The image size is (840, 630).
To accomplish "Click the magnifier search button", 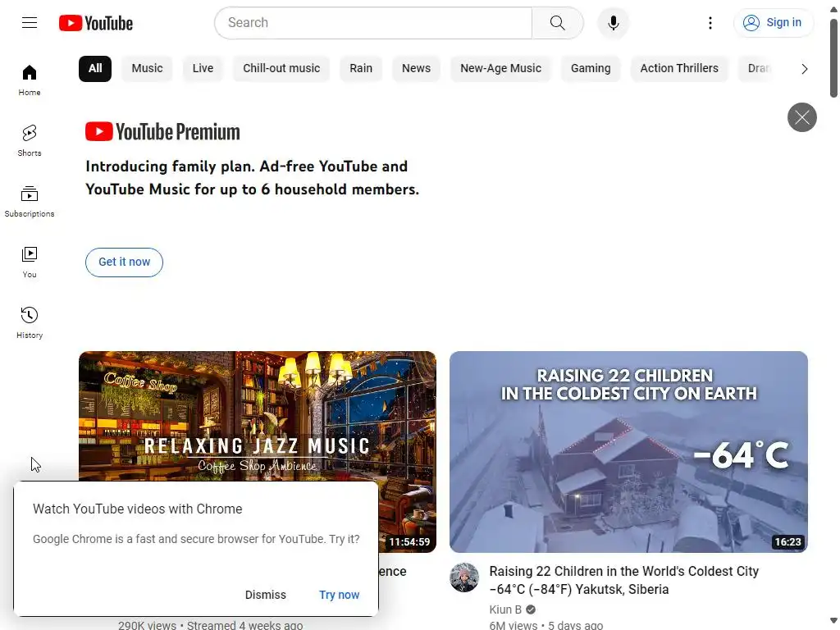I will point(557,22).
